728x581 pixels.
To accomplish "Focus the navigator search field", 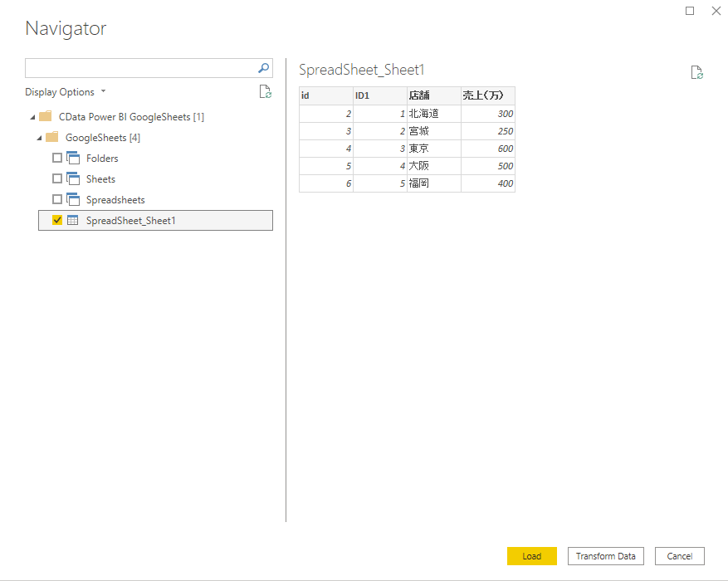I will [x=140, y=68].
